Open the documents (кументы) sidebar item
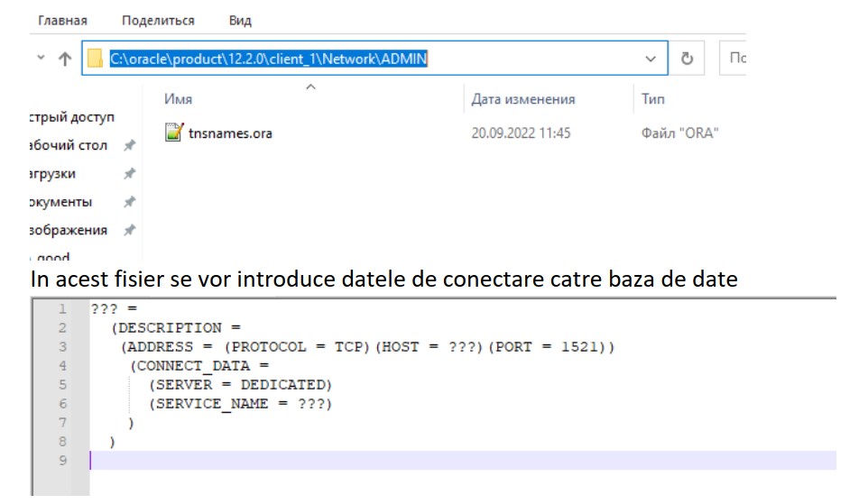Image resolution: width=868 pixels, height=504 pixels. click(x=60, y=202)
